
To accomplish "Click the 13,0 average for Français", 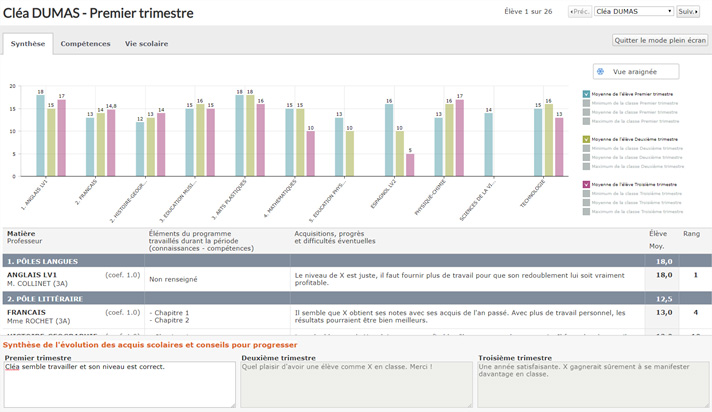I will click(663, 313).
